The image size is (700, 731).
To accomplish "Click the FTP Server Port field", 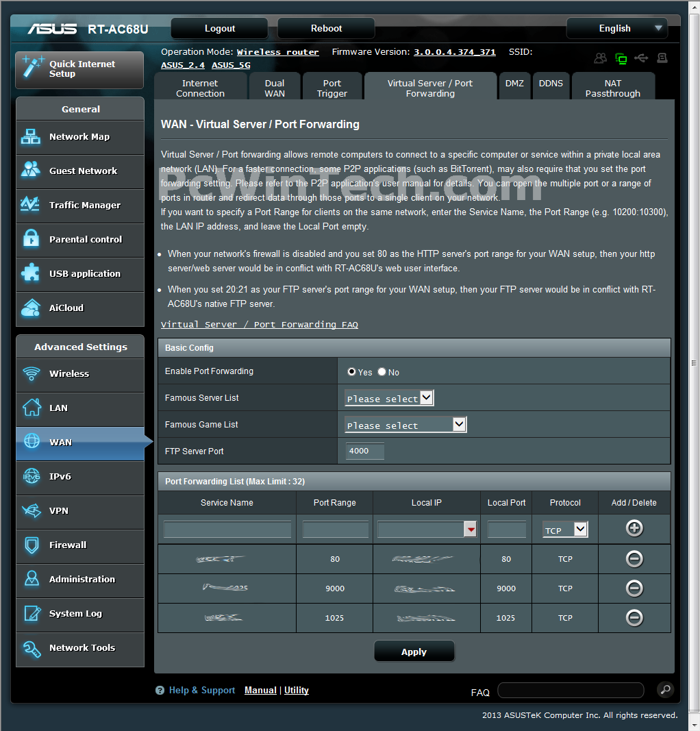I will click(365, 451).
